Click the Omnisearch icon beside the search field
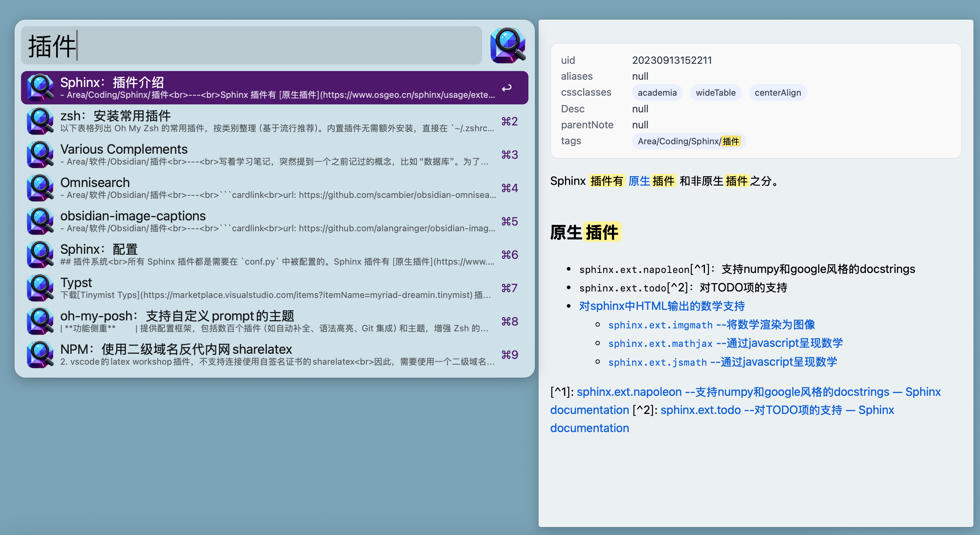This screenshot has width=980, height=535. 507,45
